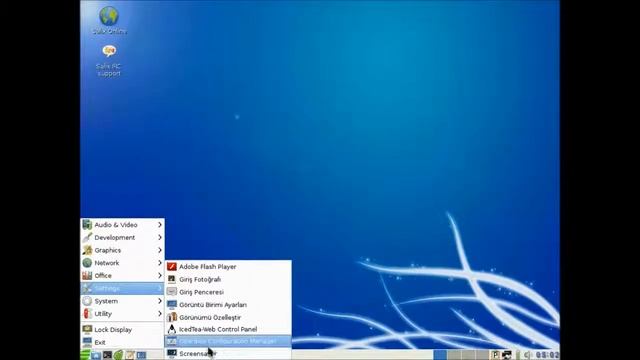
Task: Expand the Development submenu
Action: coord(122,238)
